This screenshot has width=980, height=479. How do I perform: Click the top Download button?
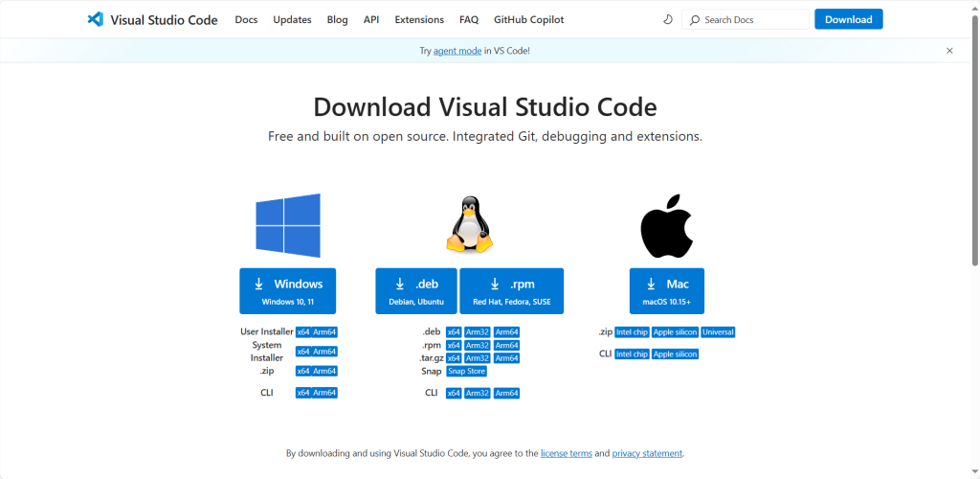pos(849,19)
